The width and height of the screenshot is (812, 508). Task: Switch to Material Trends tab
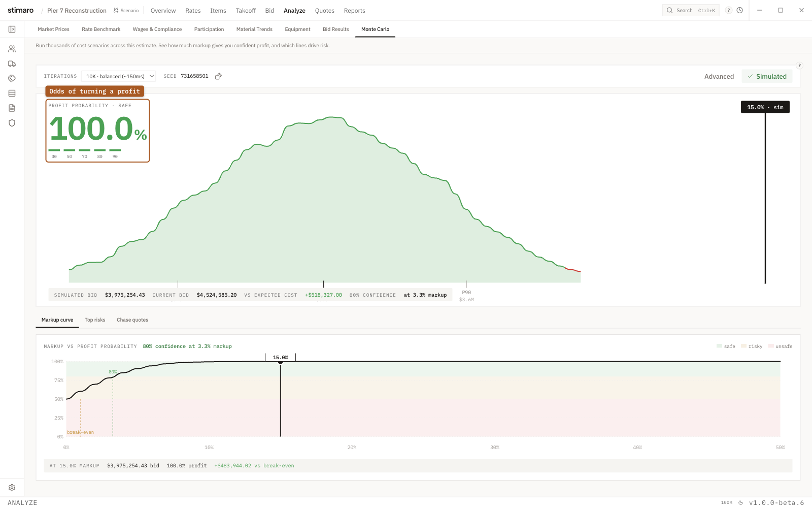pyautogui.click(x=254, y=29)
